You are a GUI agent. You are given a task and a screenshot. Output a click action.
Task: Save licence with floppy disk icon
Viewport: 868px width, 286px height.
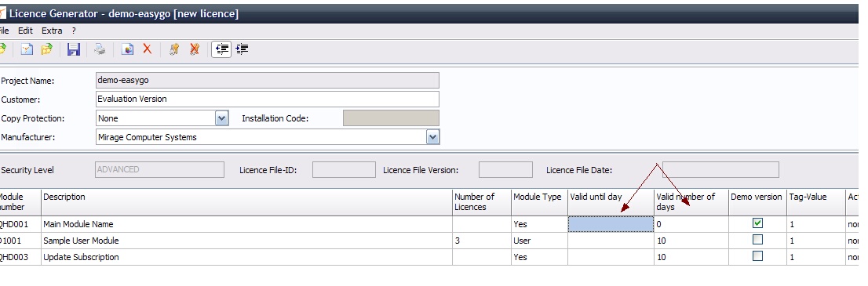click(74, 49)
